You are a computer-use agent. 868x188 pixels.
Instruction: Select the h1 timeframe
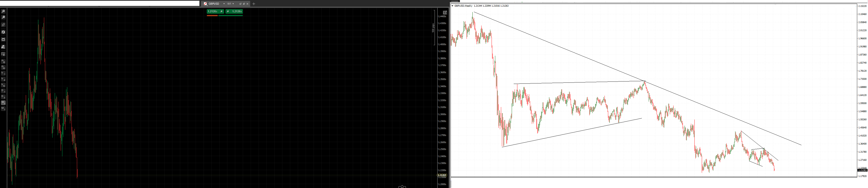click(3, 74)
